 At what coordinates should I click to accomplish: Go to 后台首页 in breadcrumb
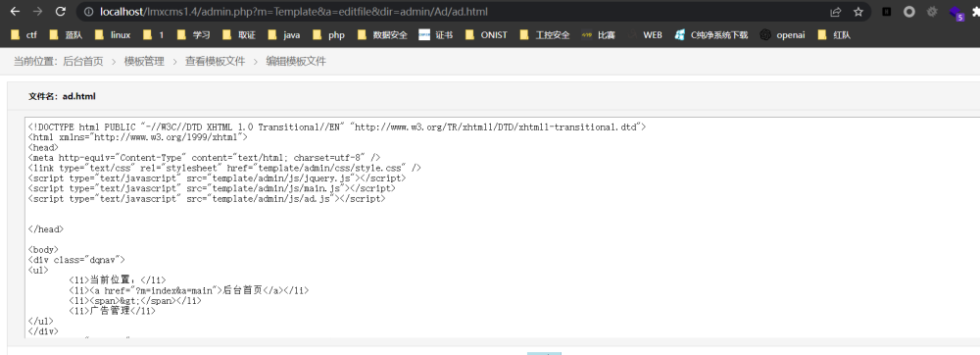(83, 61)
